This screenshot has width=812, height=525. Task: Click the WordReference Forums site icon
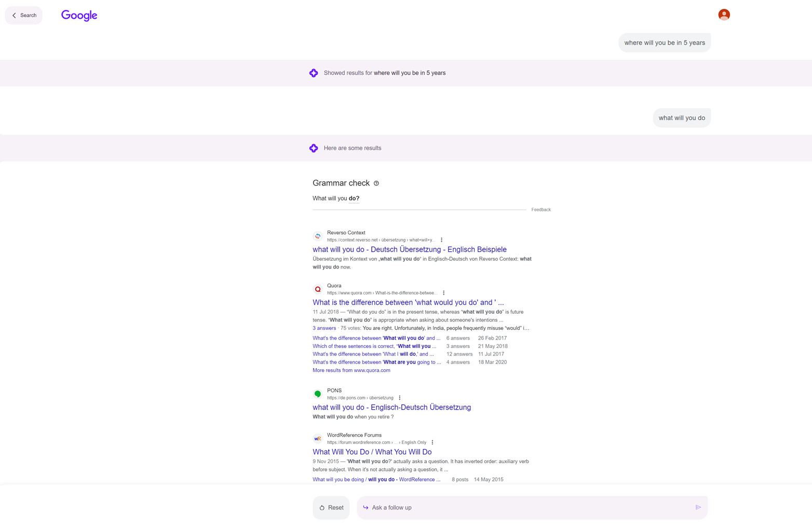pos(318,438)
